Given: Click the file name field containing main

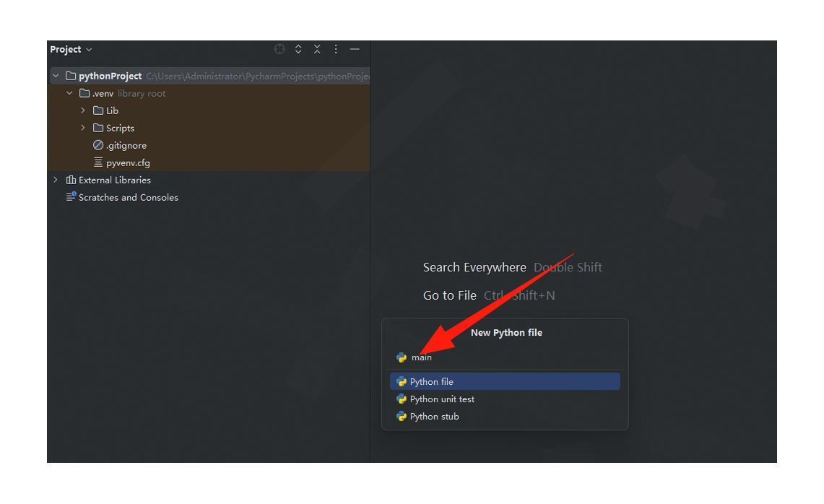Looking at the screenshot, I should pyautogui.click(x=506, y=357).
